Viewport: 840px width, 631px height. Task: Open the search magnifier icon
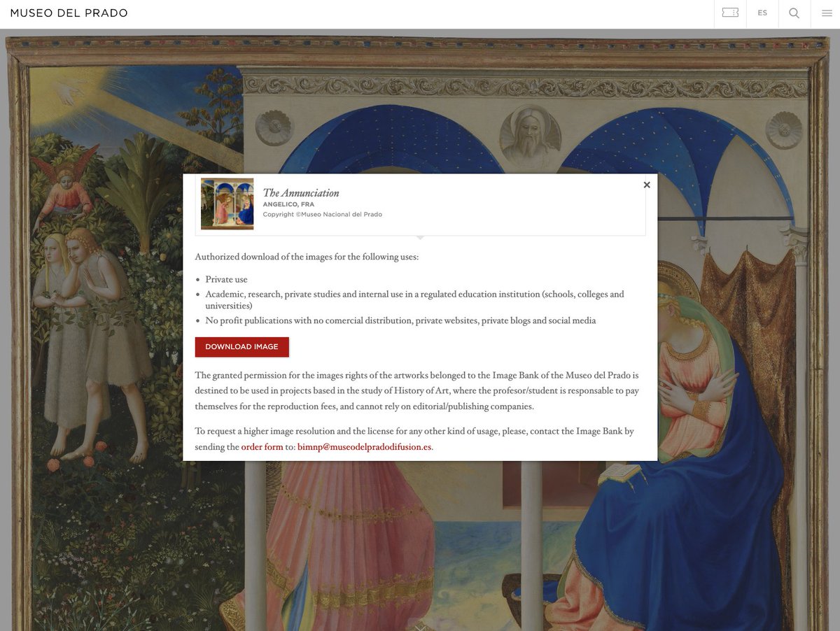pyautogui.click(x=794, y=13)
